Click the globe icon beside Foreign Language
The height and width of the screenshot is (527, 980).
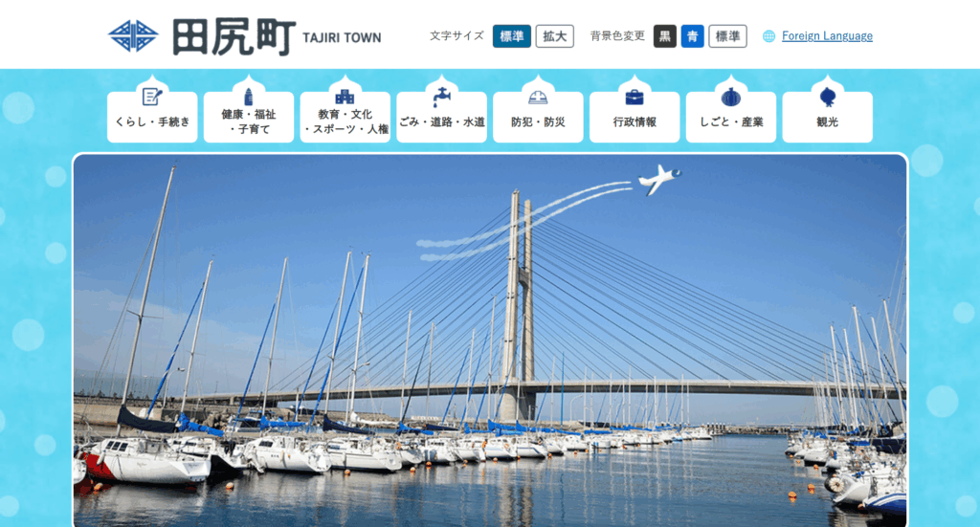768,36
